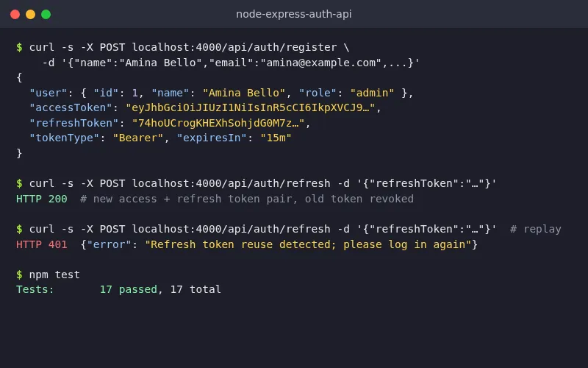Click the "expiresIn" key
This screenshot has width=588, height=368.
click(212, 138)
